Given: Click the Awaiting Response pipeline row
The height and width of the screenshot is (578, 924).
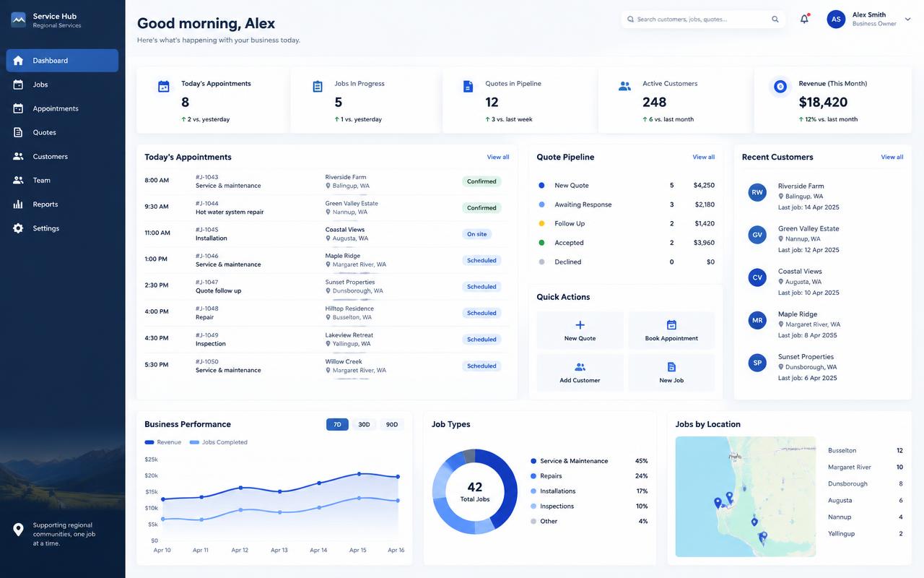Looking at the screenshot, I should pyautogui.click(x=627, y=204).
